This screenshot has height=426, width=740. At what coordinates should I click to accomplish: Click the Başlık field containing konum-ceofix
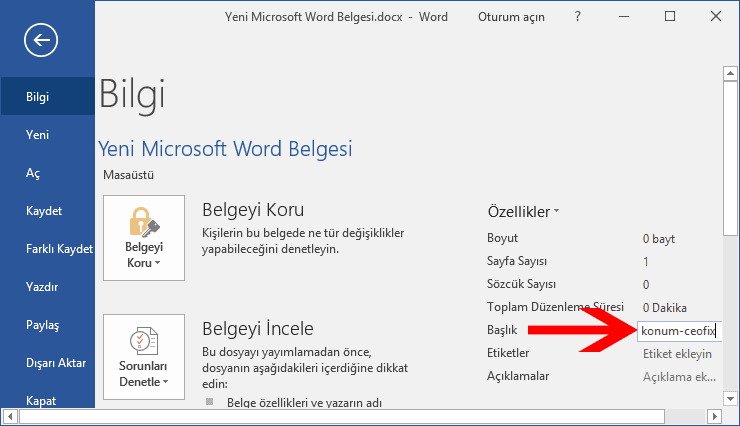point(679,331)
